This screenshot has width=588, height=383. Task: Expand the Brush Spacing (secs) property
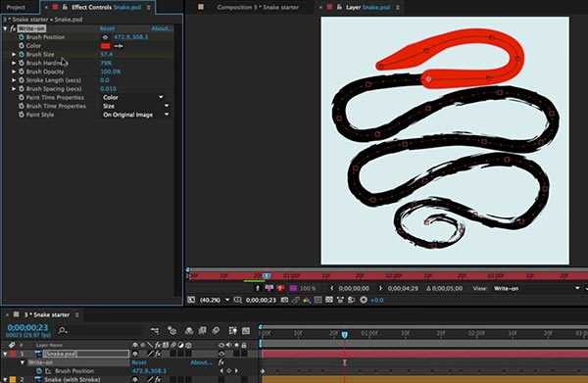pyautogui.click(x=14, y=89)
